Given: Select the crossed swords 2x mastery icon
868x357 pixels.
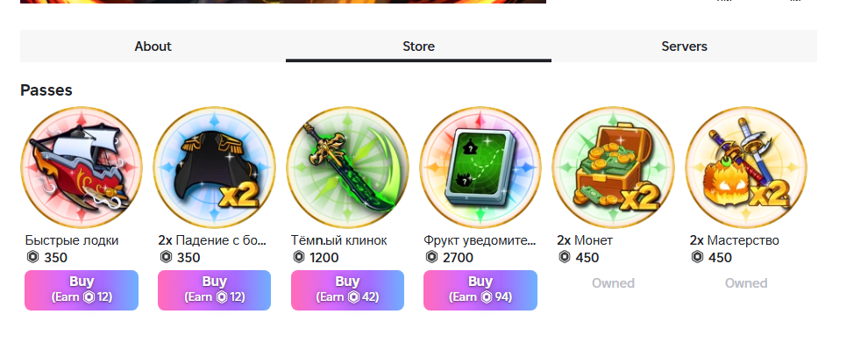Looking at the screenshot, I should click(745, 168).
